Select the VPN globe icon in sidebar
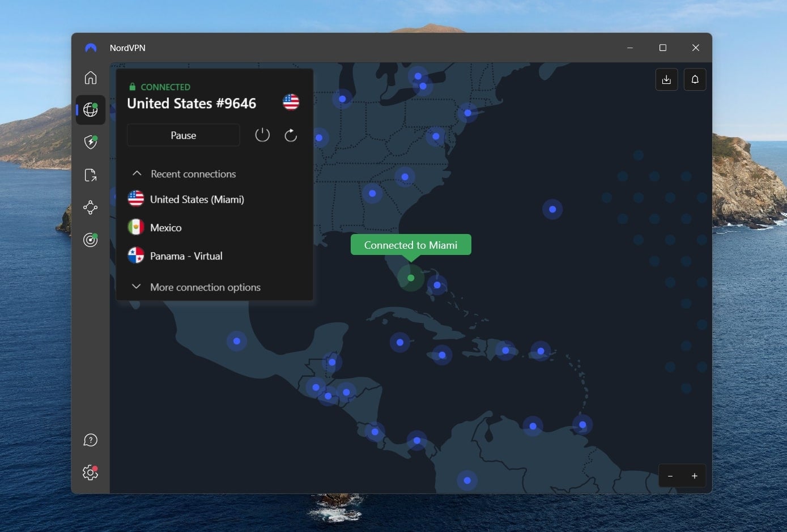Viewport: 787px width, 532px height. click(x=90, y=110)
